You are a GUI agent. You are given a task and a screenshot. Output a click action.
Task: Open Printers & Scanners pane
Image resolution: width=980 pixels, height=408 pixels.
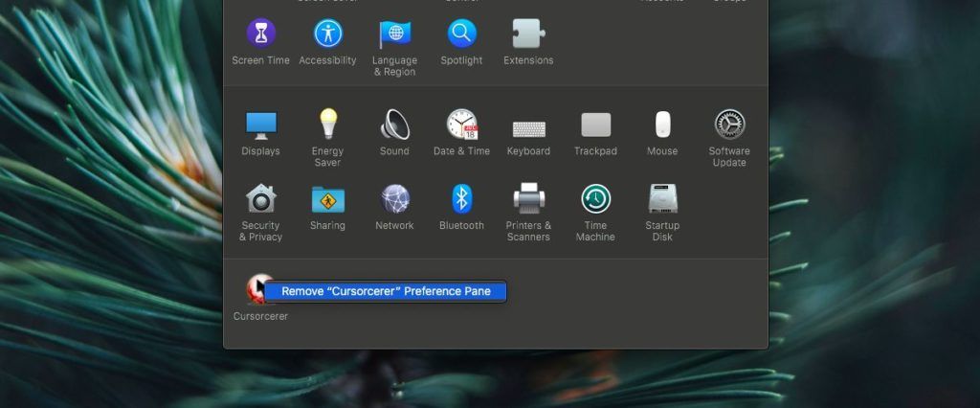click(528, 199)
